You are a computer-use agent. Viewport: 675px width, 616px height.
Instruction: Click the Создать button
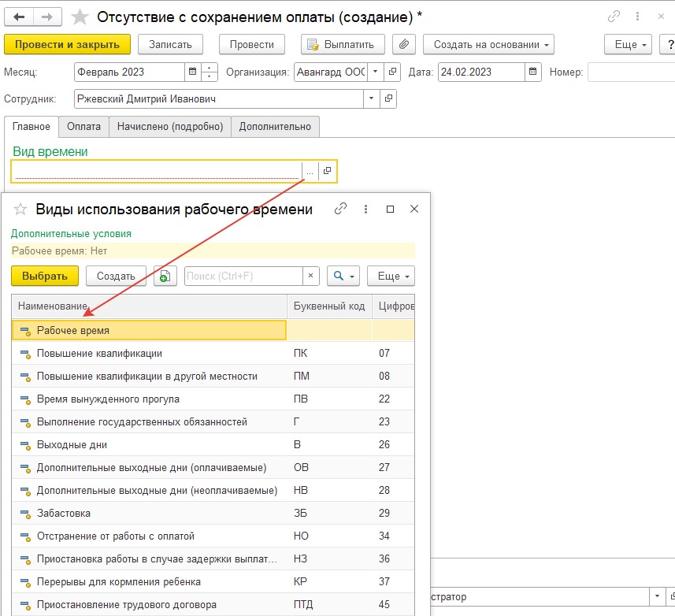tap(116, 276)
